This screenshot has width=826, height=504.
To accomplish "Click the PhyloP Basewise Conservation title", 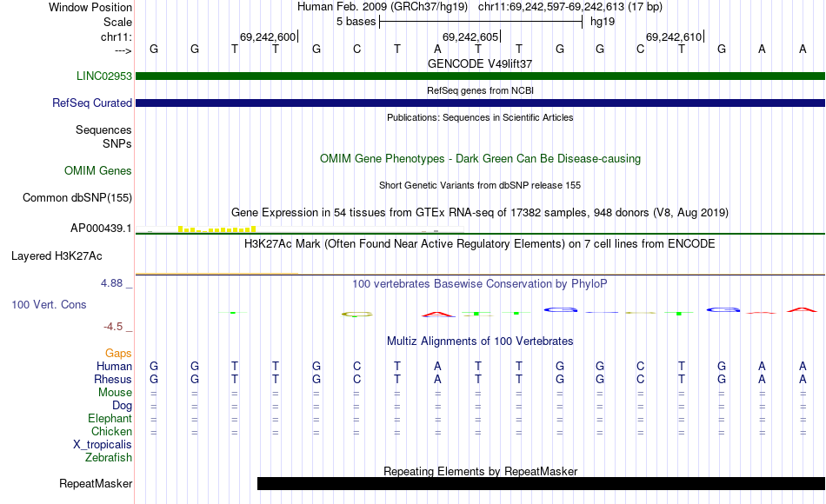I will (480, 284).
